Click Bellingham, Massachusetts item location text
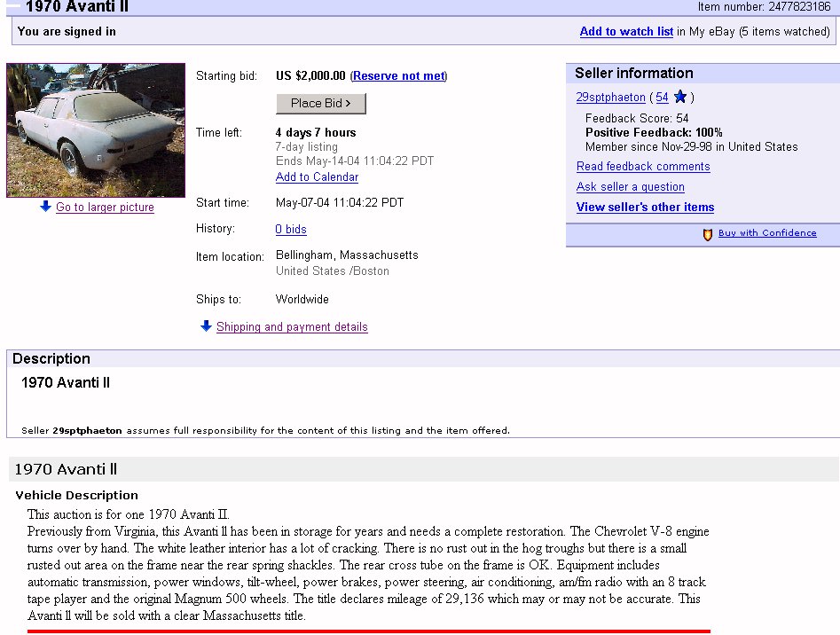Screen dimensions: 840x635 click(x=347, y=255)
